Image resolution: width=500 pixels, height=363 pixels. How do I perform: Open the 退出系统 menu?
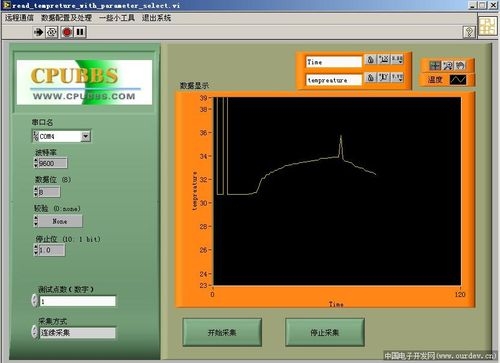tap(156, 18)
